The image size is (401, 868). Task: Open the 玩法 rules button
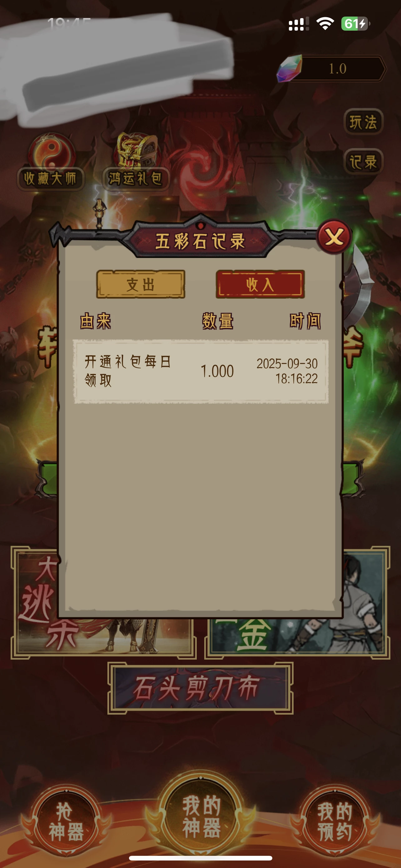(x=364, y=122)
